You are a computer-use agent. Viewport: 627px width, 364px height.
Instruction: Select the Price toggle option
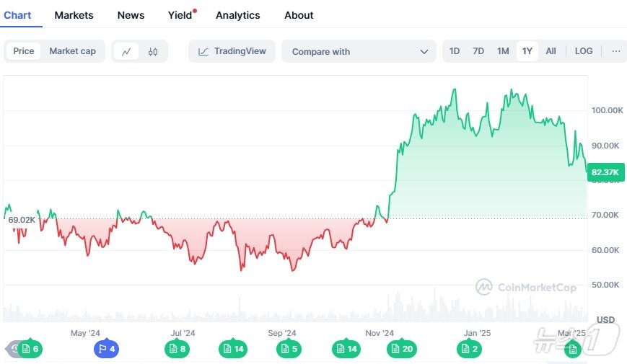coord(24,51)
